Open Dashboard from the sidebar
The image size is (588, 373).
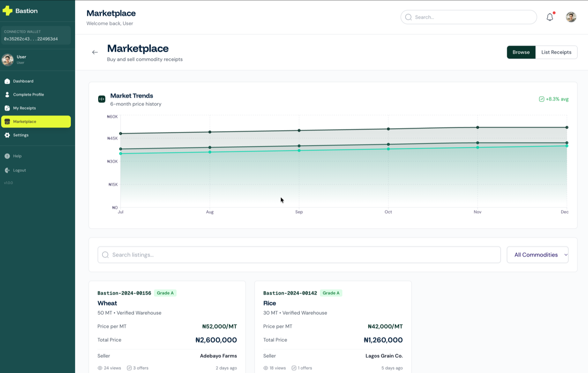click(x=36, y=81)
